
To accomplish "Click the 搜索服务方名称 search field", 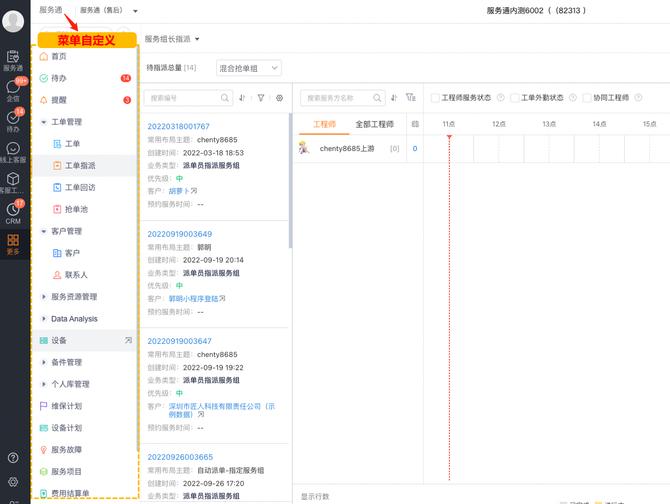I will point(345,98).
